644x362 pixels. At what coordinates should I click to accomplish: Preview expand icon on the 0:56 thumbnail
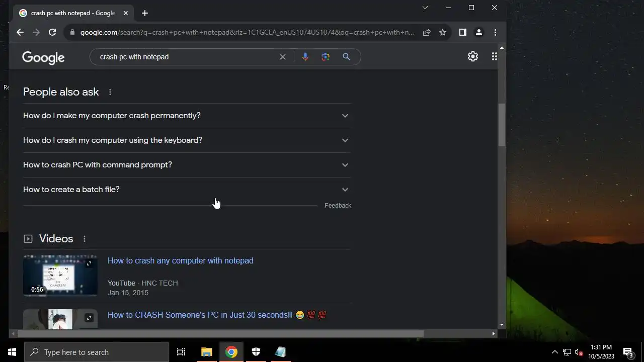(x=89, y=263)
